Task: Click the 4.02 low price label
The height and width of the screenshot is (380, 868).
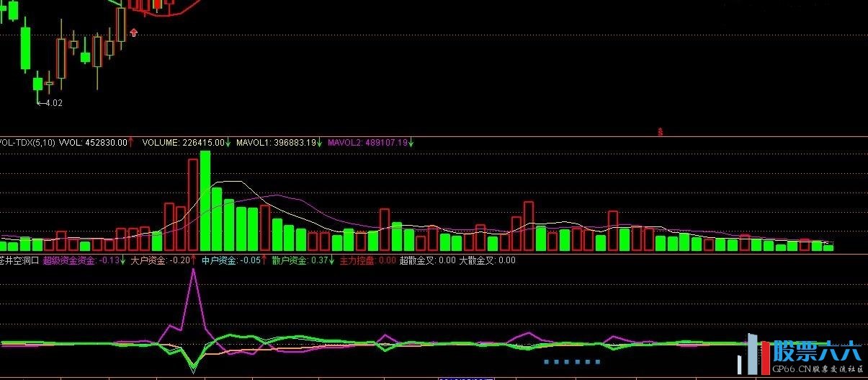Action: coord(53,103)
